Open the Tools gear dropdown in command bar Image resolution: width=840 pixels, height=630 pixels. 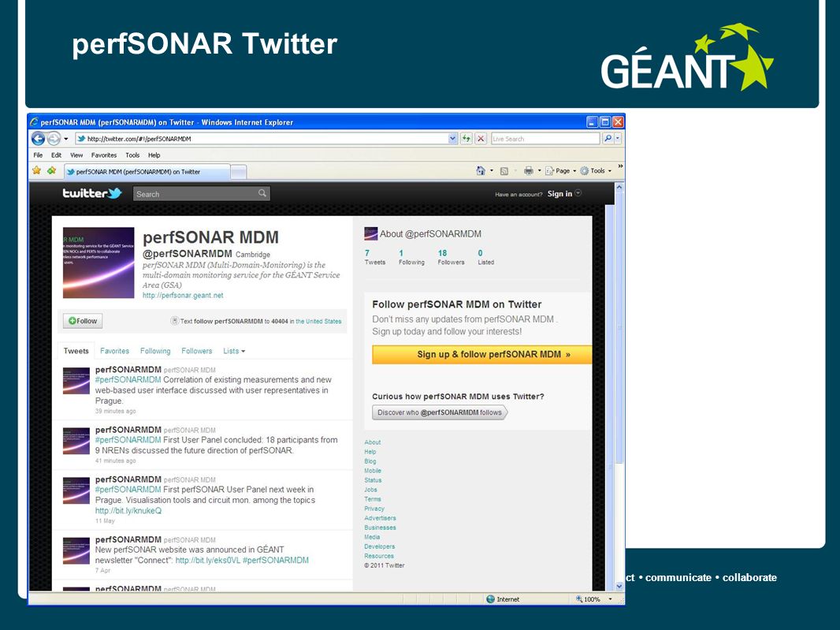595,170
